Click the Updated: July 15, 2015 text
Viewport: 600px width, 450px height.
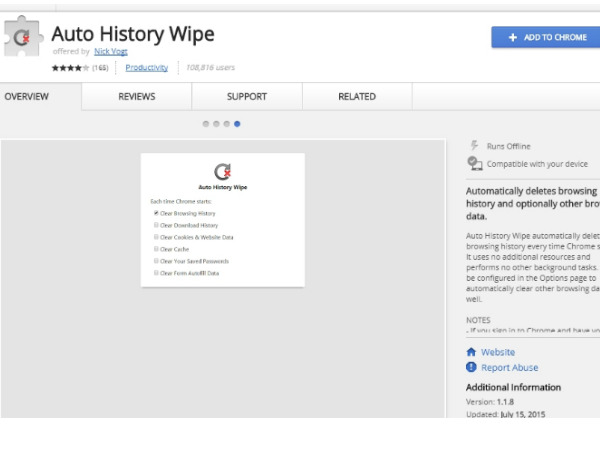pyautogui.click(x=505, y=414)
